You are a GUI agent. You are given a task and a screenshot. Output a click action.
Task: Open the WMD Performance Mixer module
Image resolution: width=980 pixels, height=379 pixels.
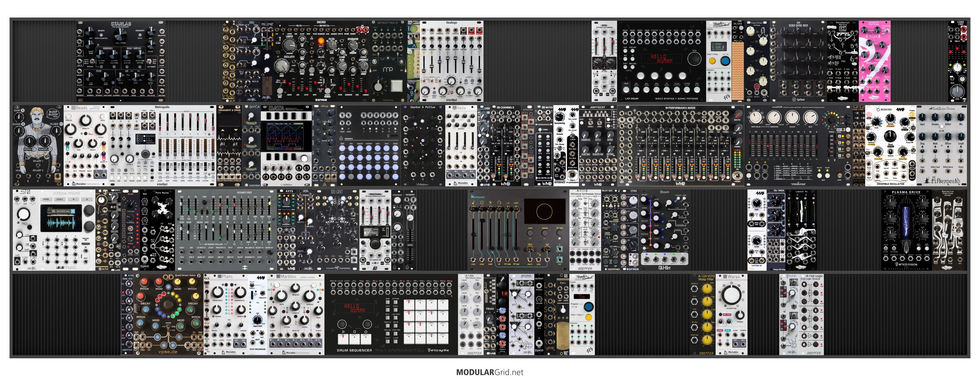681,146
